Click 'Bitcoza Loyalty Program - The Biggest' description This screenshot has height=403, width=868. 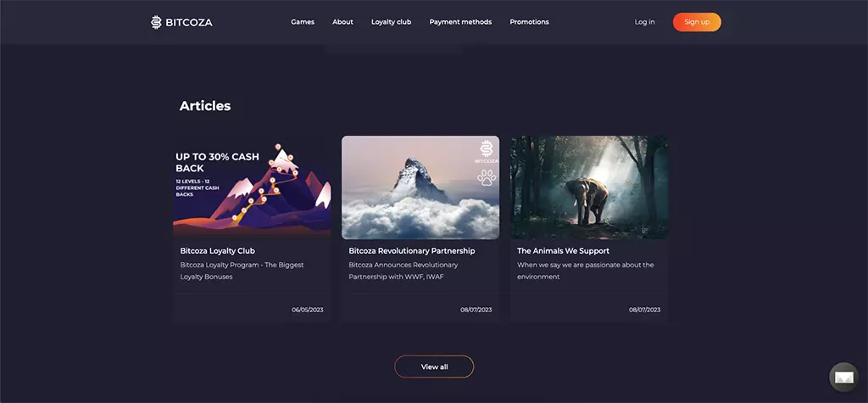click(242, 265)
